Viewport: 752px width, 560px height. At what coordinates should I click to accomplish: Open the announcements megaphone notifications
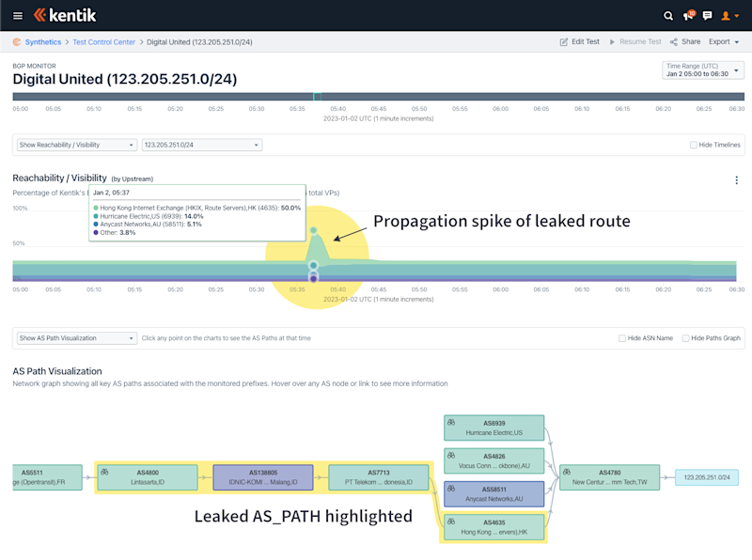coord(689,15)
